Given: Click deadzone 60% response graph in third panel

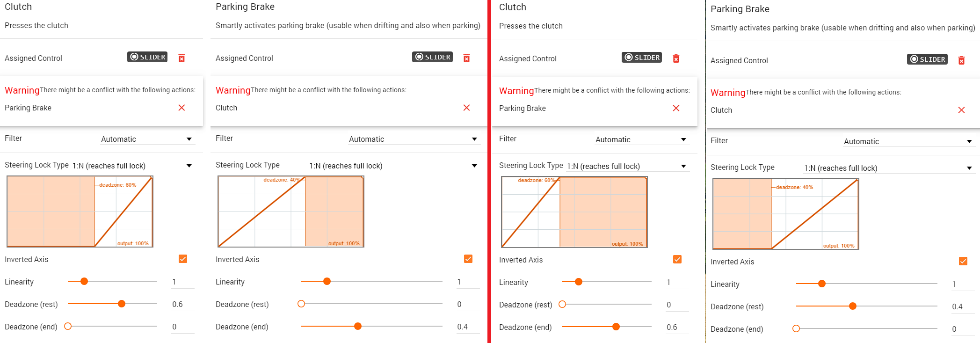Looking at the screenshot, I should pyautogui.click(x=574, y=212).
